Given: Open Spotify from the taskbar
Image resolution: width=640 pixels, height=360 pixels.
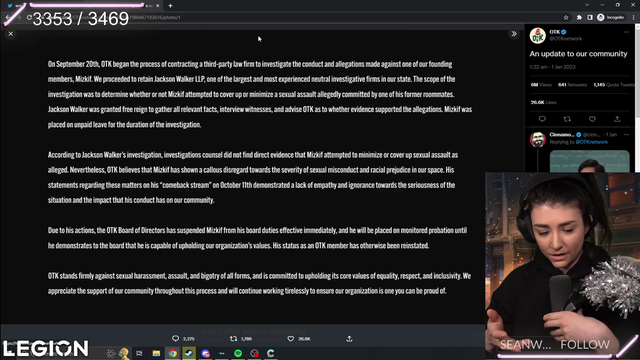Looking at the screenshot, I should click(x=238, y=353).
